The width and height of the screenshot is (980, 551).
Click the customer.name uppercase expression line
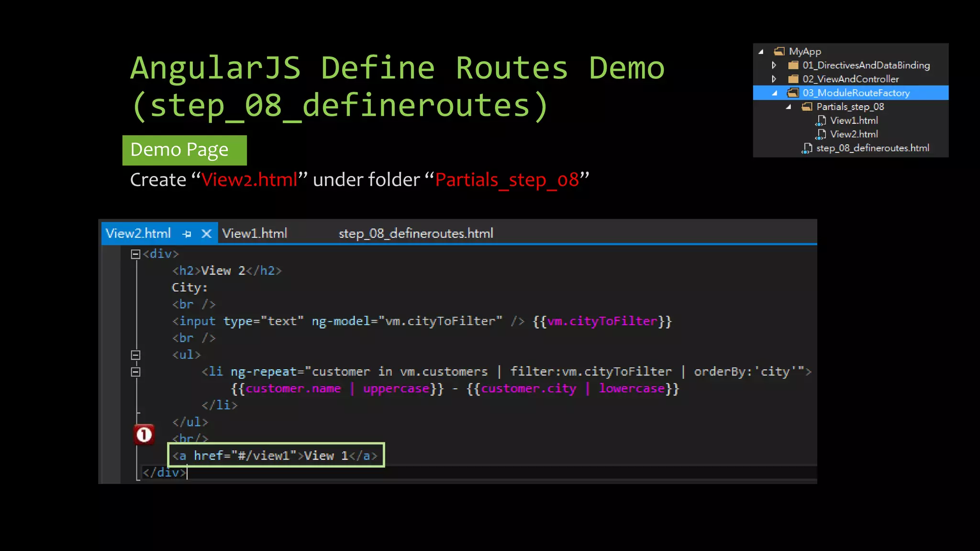pos(455,388)
